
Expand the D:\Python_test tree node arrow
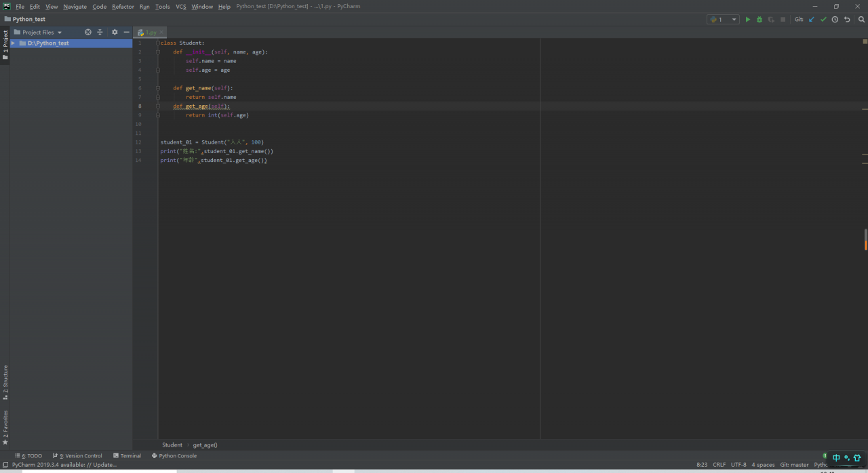point(14,43)
